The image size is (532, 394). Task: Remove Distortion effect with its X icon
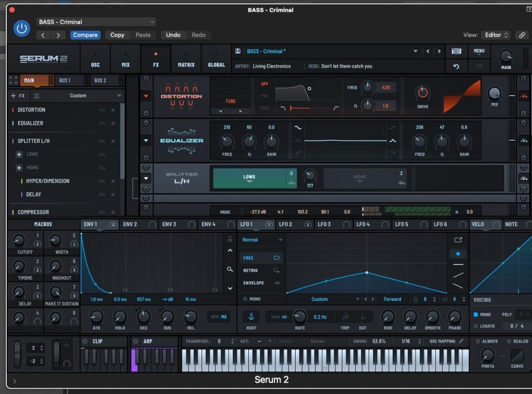113,110
